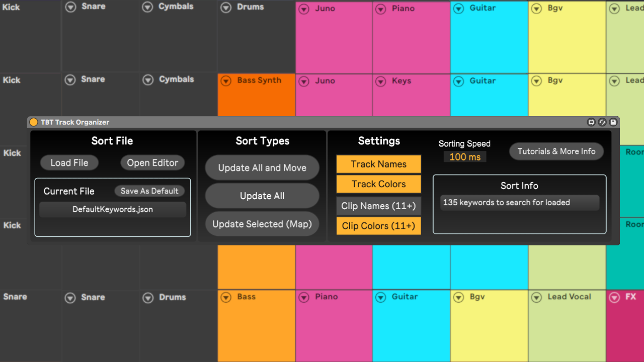The height and width of the screenshot is (362, 644).
Task: Click the arrow icon beside FX
Action: point(614,298)
